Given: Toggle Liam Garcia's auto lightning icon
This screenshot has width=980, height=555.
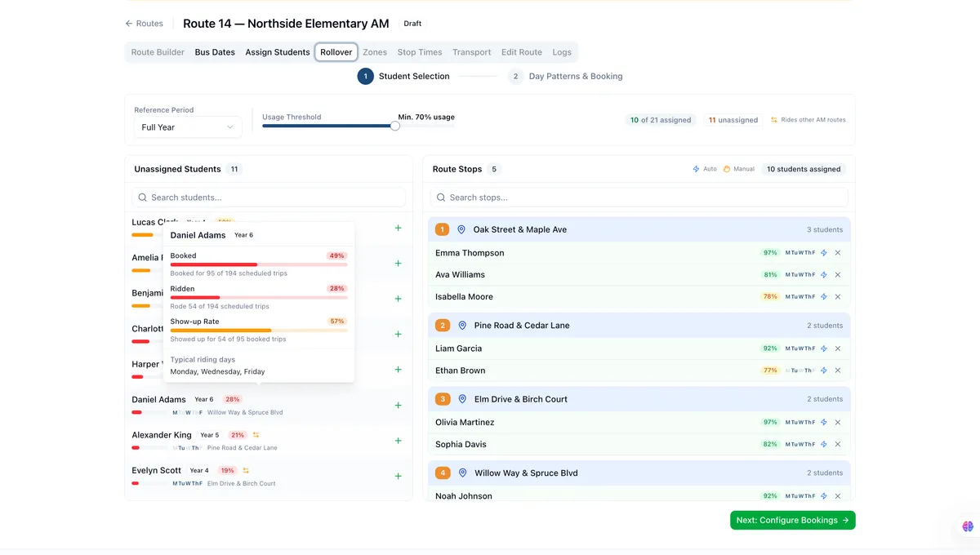Looking at the screenshot, I should coord(824,349).
